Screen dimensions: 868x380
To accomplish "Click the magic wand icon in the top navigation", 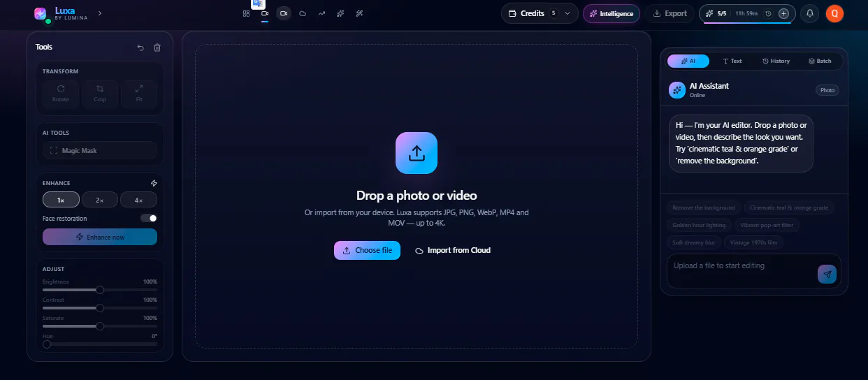I will pyautogui.click(x=359, y=13).
